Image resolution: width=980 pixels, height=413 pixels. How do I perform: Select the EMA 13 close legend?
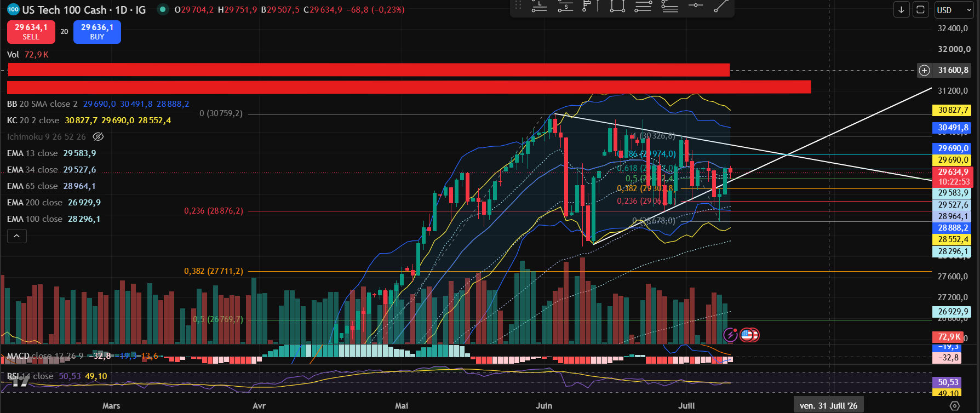coord(32,153)
